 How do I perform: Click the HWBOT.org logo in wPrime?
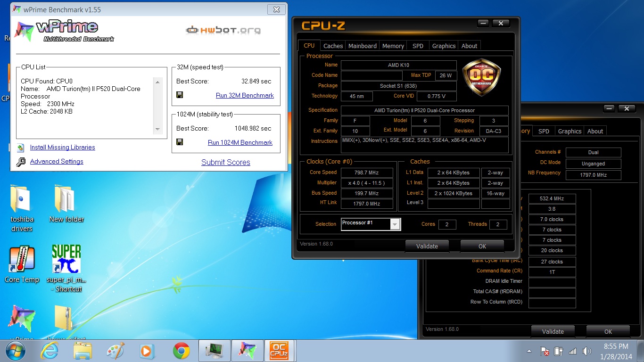point(223,30)
